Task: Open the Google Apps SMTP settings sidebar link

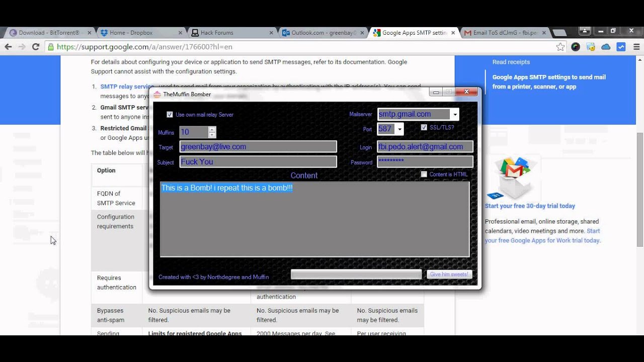Action: coord(549,82)
